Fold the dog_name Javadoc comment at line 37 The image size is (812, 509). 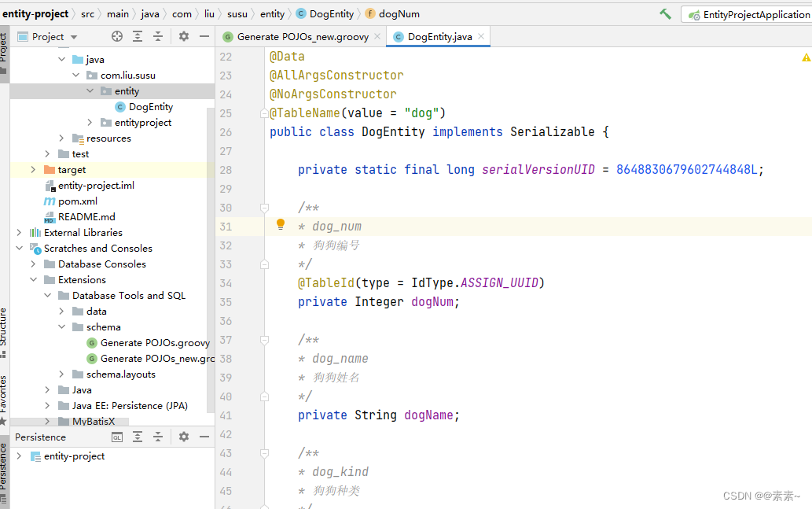[x=264, y=340]
